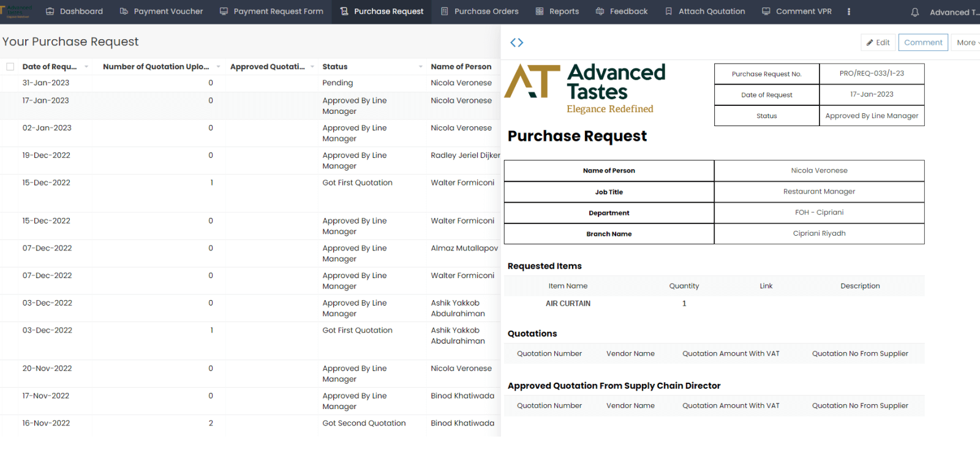This screenshot has width=980, height=466.
Task: Tick the select-all checkbox in table header
Action: (10, 67)
